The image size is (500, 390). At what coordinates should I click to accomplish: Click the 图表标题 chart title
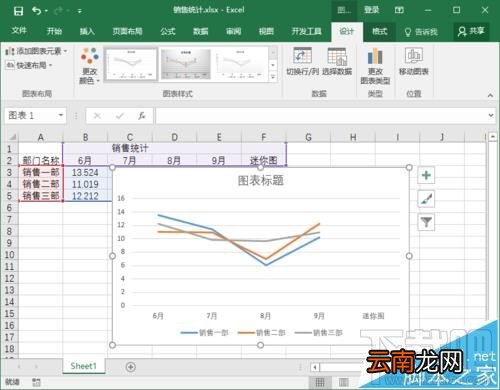[x=261, y=181]
